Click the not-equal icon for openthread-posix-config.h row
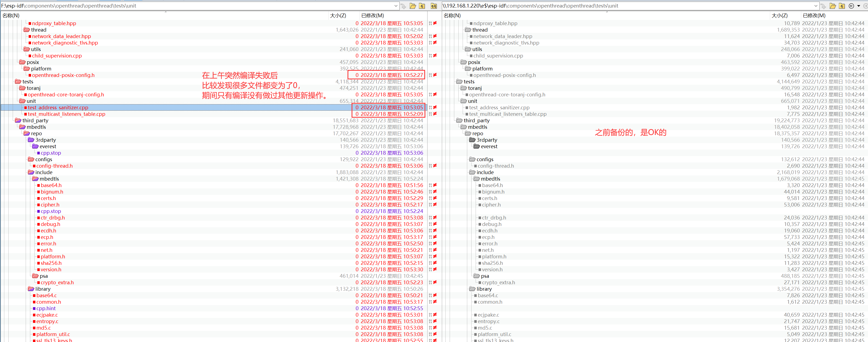This screenshot has height=342, width=868. (x=435, y=75)
